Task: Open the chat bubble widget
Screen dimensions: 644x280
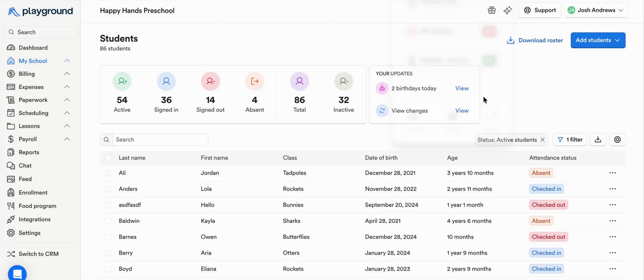Action: pyautogui.click(x=17, y=273)
